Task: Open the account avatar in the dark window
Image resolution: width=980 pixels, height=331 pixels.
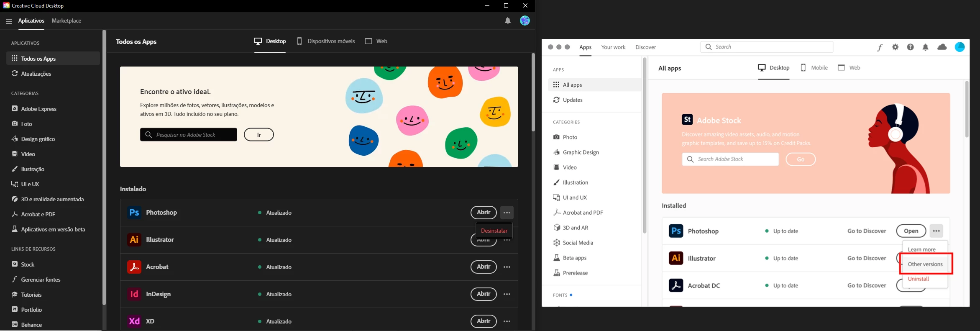Action: 525,21
